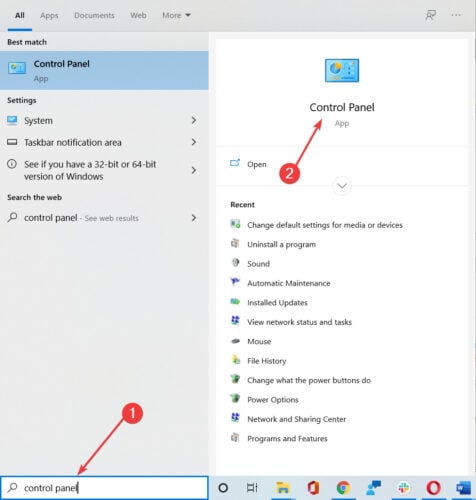Click Open to launch Control Panel
Image resolution: width=476 pixels, height=500 pixels.
[x=257, y=164]
